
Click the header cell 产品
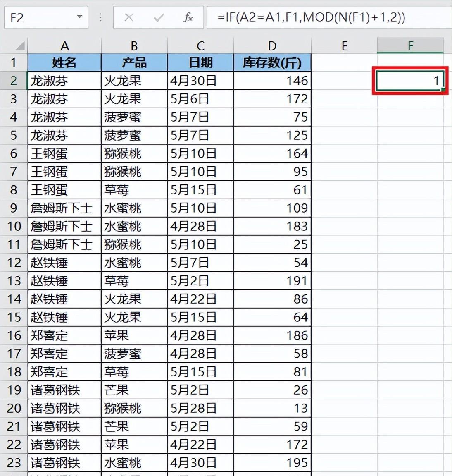[x=134, y=62]
